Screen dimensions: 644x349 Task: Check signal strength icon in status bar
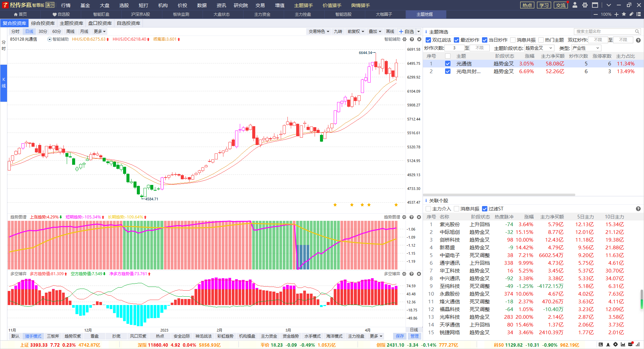point(638,345)
